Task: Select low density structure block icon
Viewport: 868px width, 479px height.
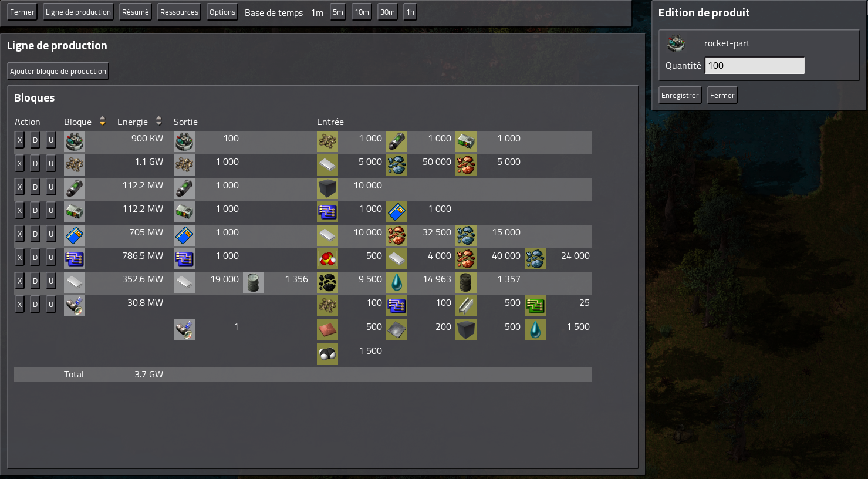Action: click(75, 165)
